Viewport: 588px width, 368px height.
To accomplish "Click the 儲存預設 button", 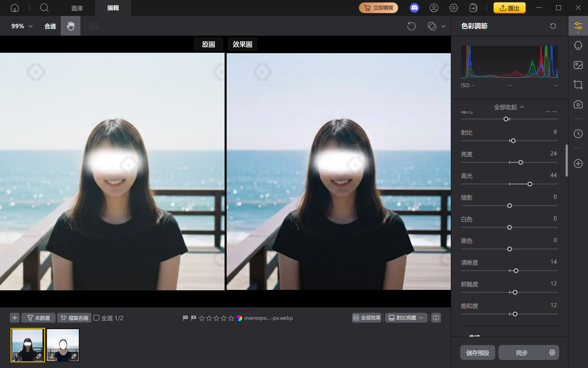I will [x=477, y=352].
